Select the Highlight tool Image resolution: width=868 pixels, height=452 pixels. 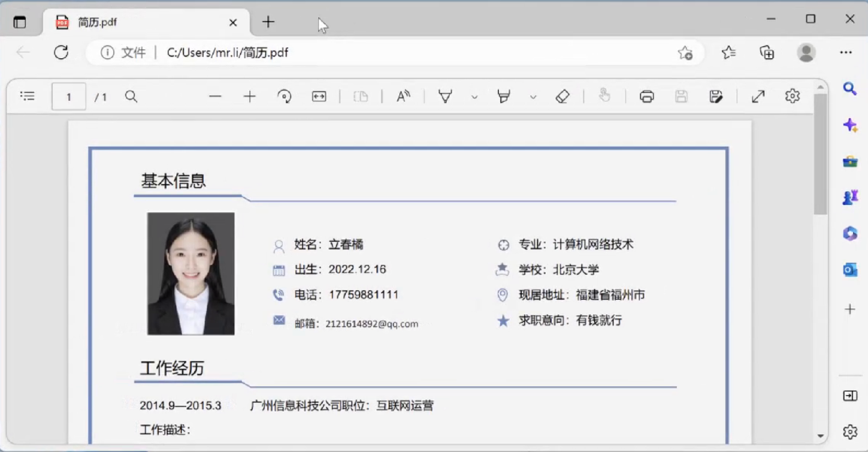[504, 97]
